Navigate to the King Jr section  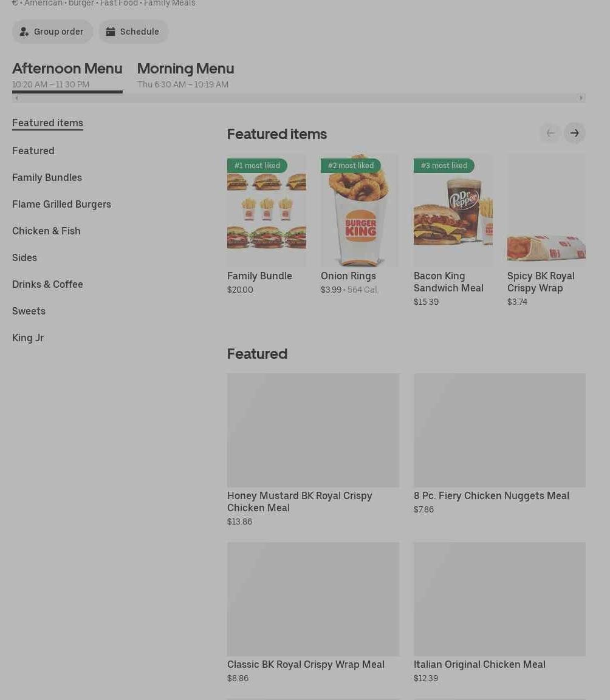pyautogui.click(x=28, y=338)
